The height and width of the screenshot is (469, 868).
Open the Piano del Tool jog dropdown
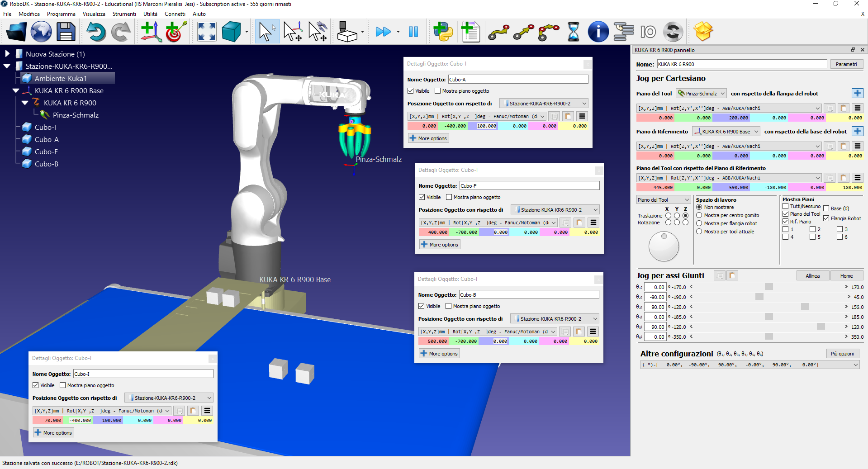coord(663,200)
